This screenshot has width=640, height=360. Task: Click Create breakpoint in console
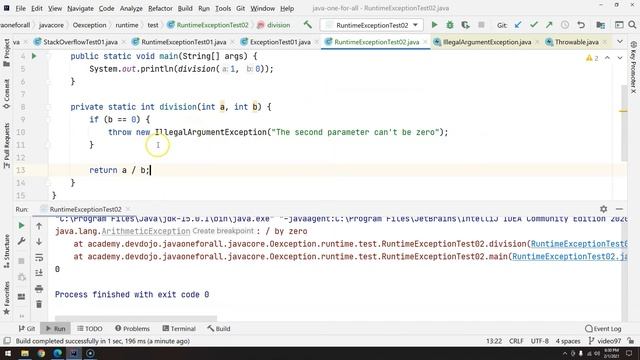[223, 231]
